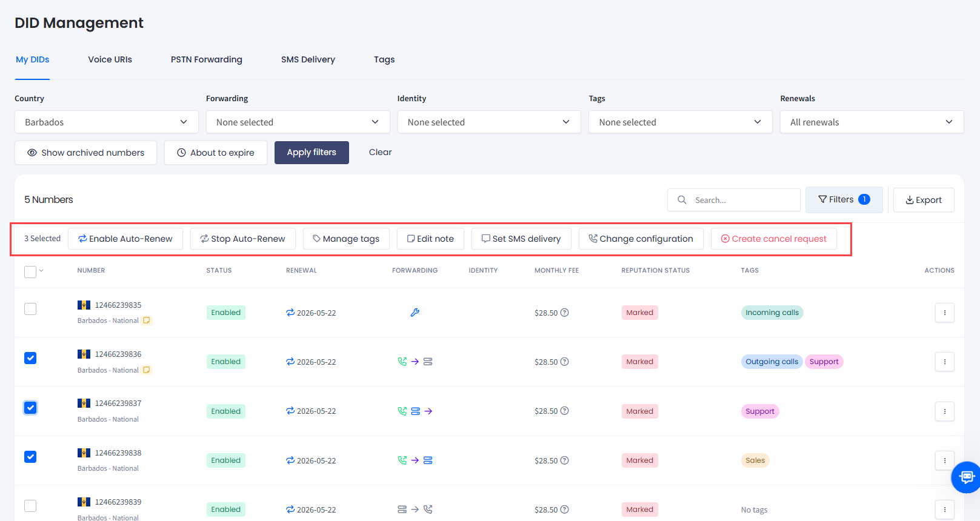The width and height of the screenshot is (980, 521).
Task: Click Set SMS delivery bulk action
Action: pyautogui.click(x=521, y=239)
